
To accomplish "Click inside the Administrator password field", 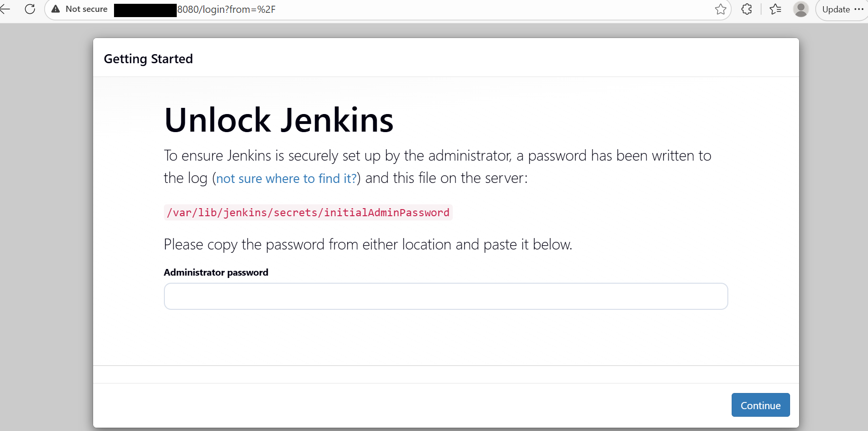I will click(x=446, y=296).
